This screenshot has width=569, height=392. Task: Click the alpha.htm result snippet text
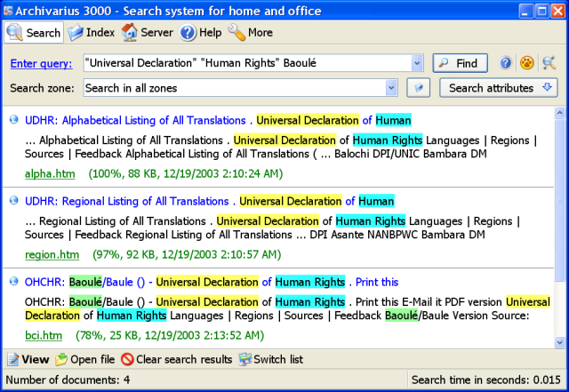click(281, 147)
